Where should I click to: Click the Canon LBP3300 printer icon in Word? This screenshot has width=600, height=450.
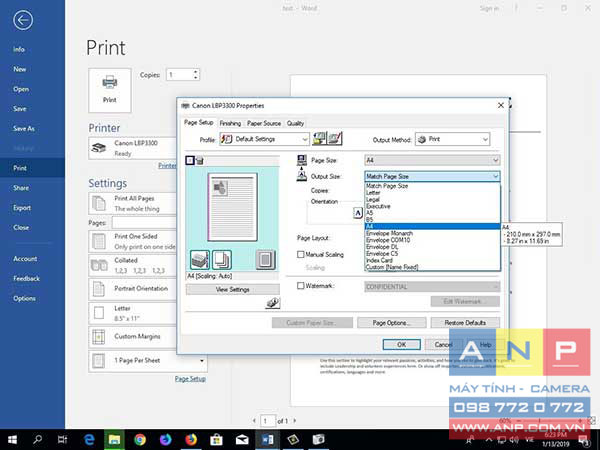click(99, 148)
